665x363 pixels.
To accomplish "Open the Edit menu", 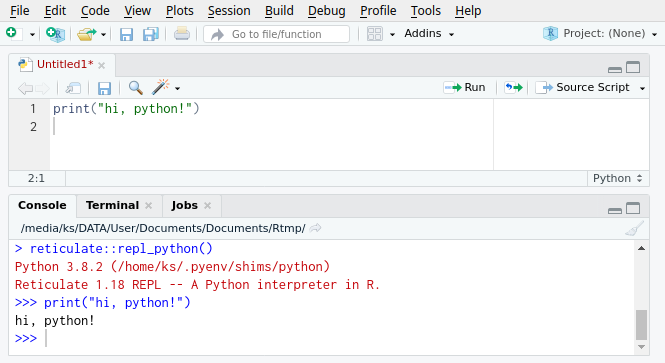I will pyautogui.click(x=55, y=11).
